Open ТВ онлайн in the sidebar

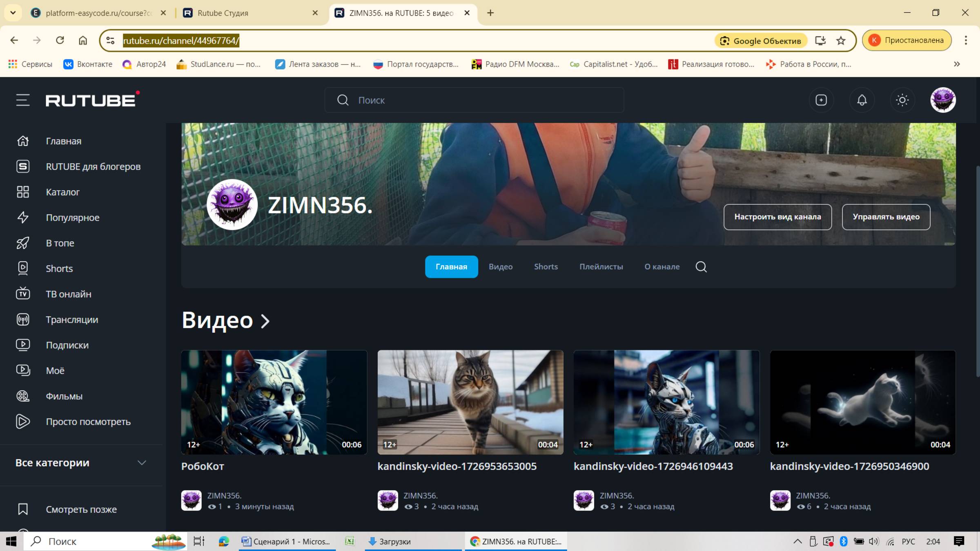[x=68, y=294]
